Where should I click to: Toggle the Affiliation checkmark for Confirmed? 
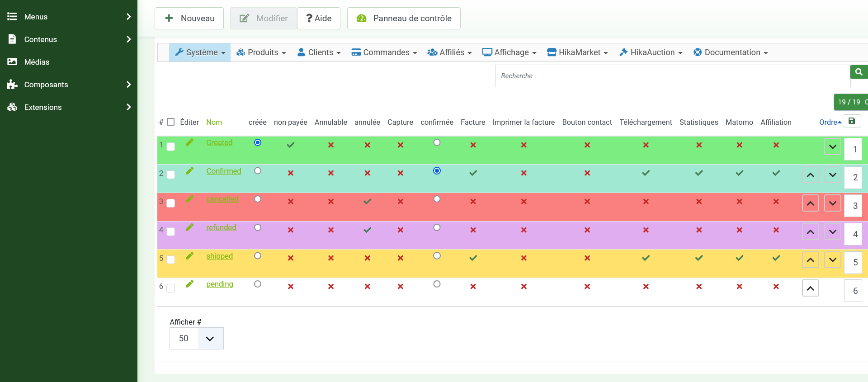(x=776, y=173)
